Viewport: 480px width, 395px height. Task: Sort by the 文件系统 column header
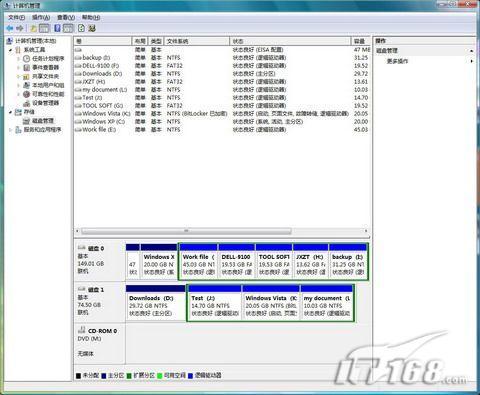pyautogui.click(x=197, y=41)
